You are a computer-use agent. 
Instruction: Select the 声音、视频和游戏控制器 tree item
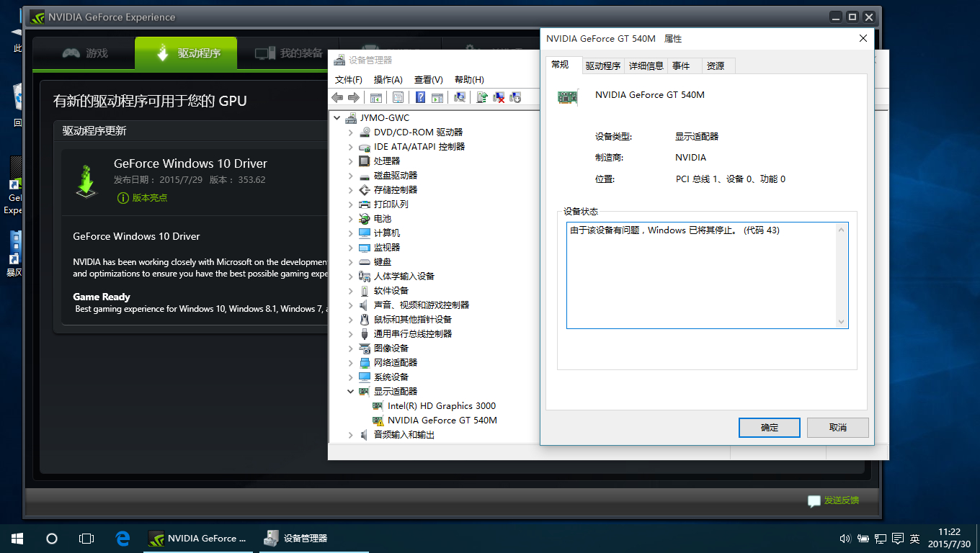(422, 305)
